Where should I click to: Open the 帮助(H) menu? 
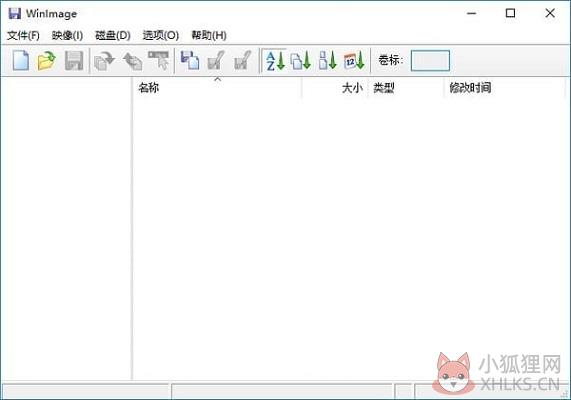209,35
